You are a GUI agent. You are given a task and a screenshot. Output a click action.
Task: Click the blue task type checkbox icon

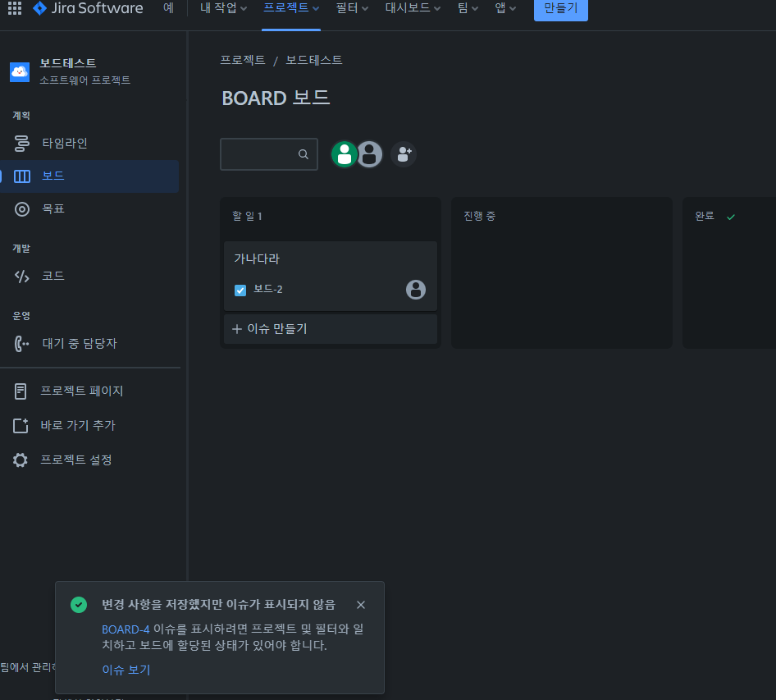[x=240, y=291]
